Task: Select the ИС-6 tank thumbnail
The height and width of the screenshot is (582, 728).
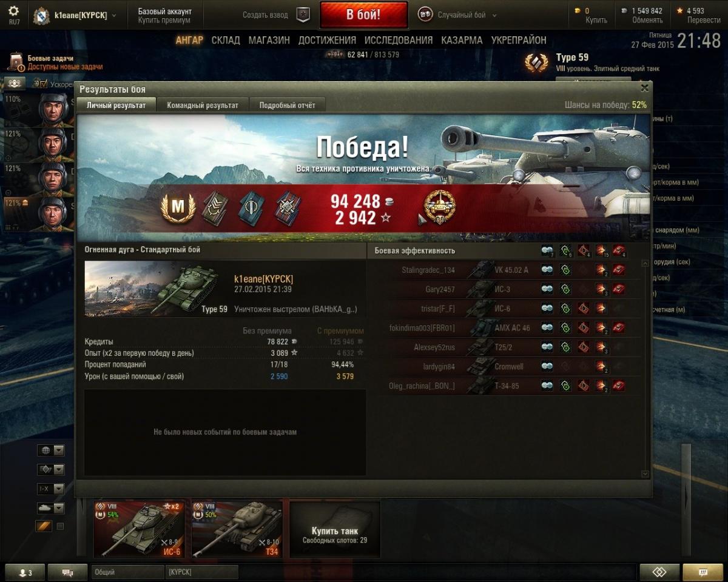Action: 139,529
